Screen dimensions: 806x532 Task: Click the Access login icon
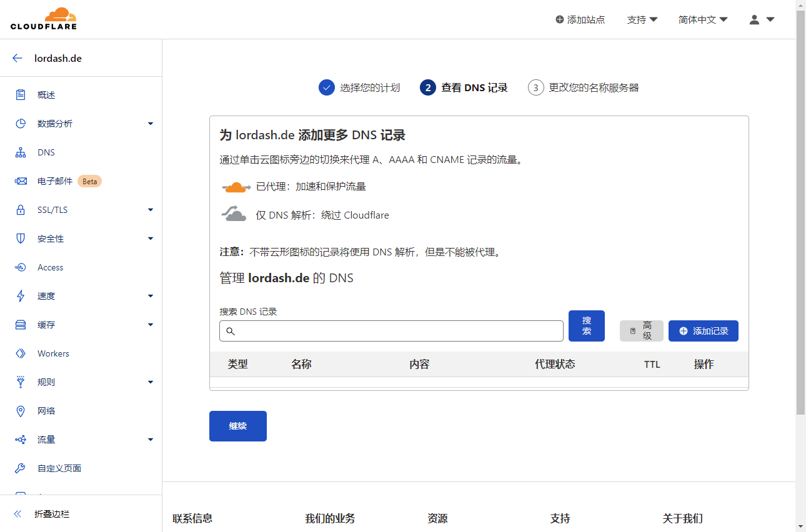tap(21, 267)
